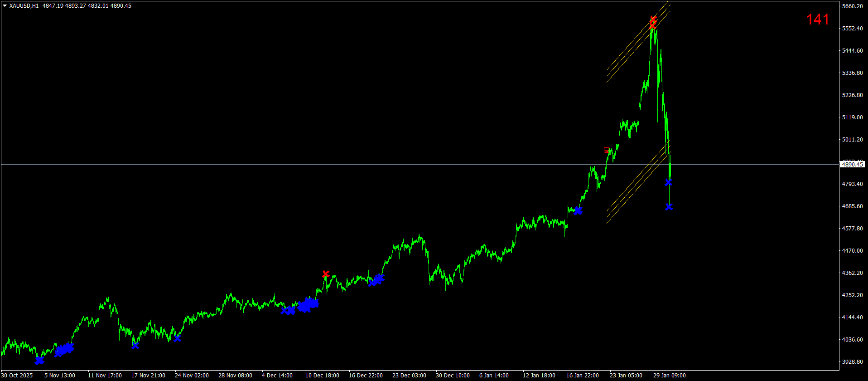The height and width of the screenshot is (381, 868).
Task: Click the 4 Dec 14:00 time label
Action: click(277, 376)
